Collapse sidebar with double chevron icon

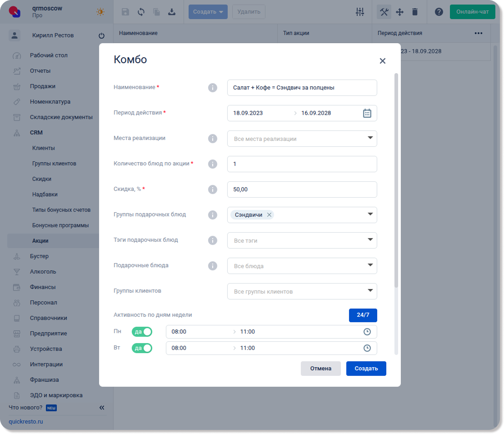coord(102,408)
